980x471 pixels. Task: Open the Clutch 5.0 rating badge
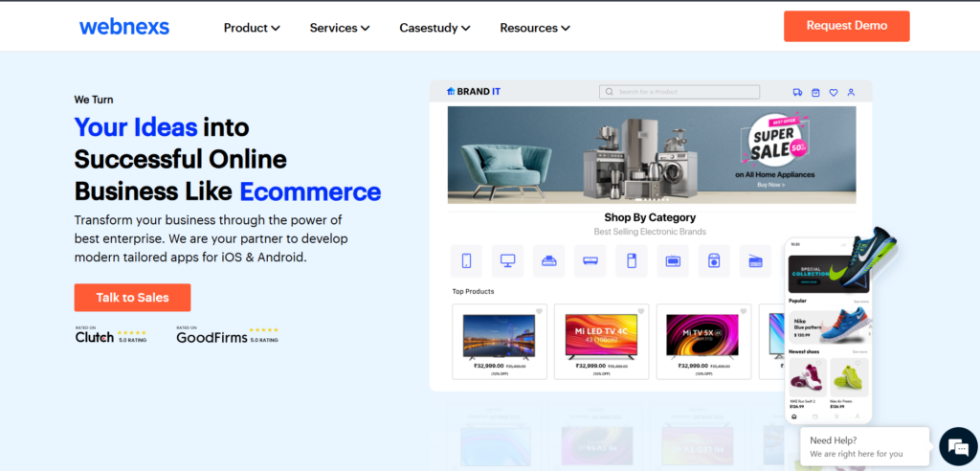tap(111, 335)
